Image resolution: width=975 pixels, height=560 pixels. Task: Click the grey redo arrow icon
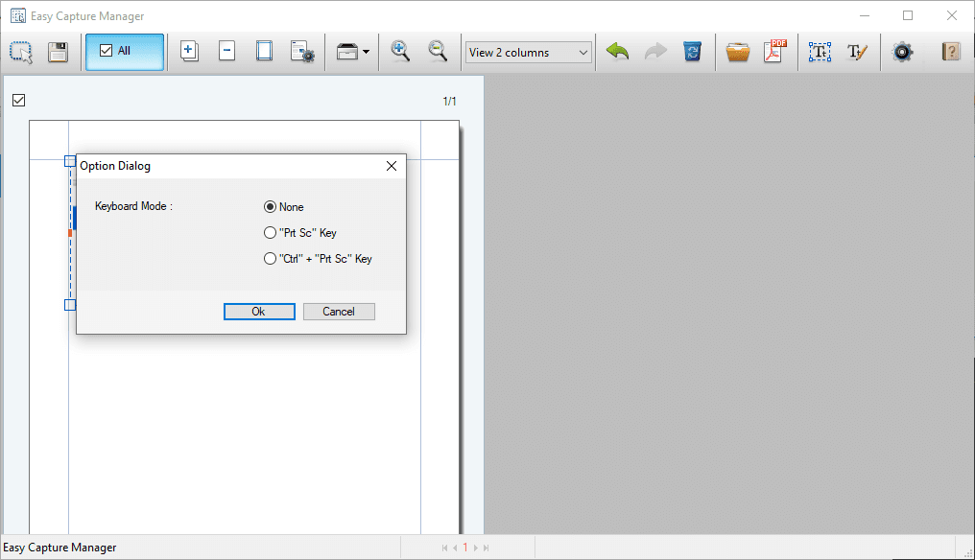click(x=655, y=51)
